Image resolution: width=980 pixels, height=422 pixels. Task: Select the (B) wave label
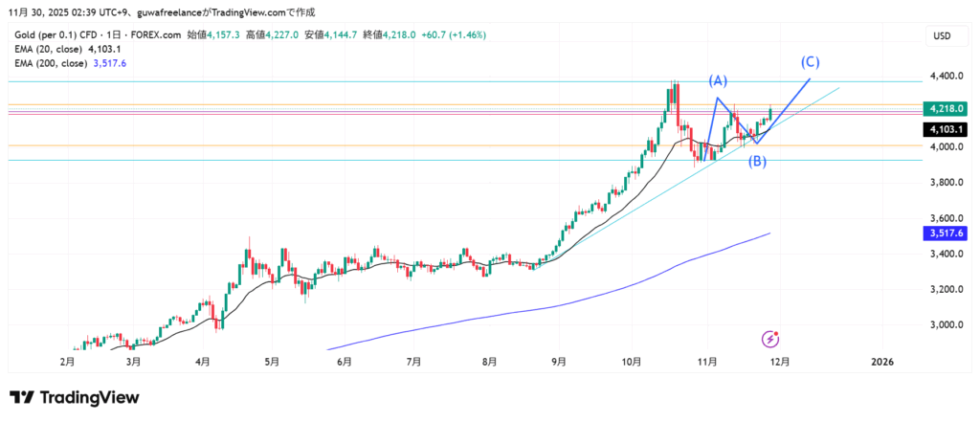(x=757, y=161)
